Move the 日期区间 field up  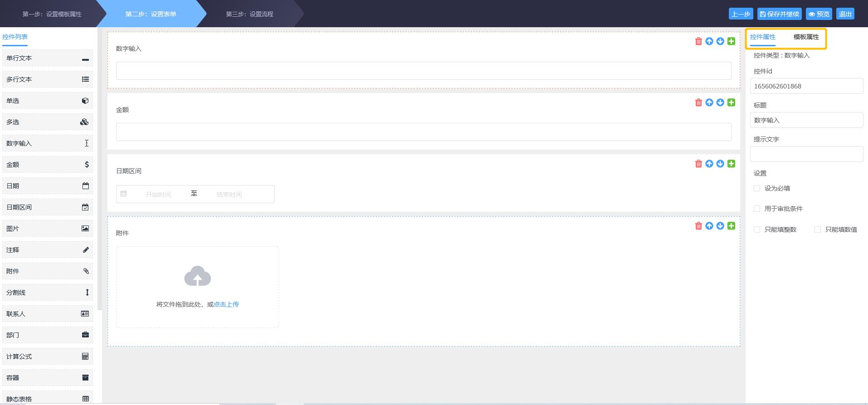[709, 164]
